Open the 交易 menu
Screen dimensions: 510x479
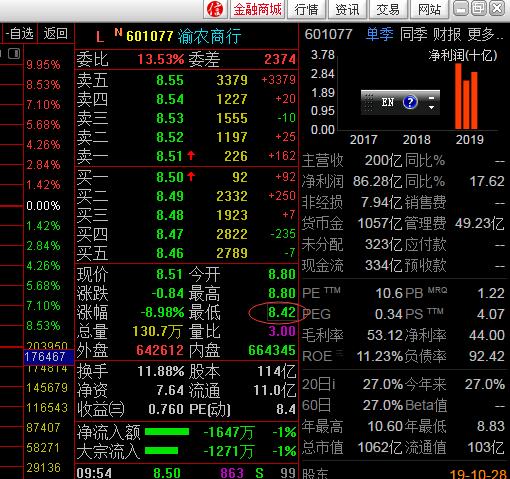[388, 9]
